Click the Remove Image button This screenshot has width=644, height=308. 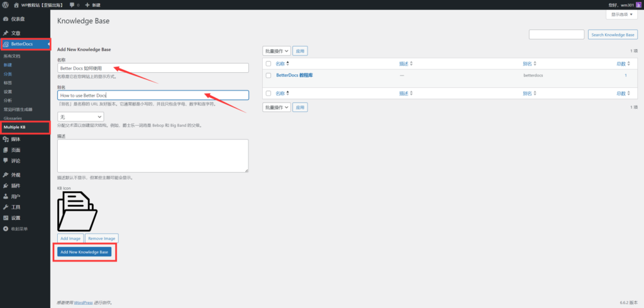[102, 238]
